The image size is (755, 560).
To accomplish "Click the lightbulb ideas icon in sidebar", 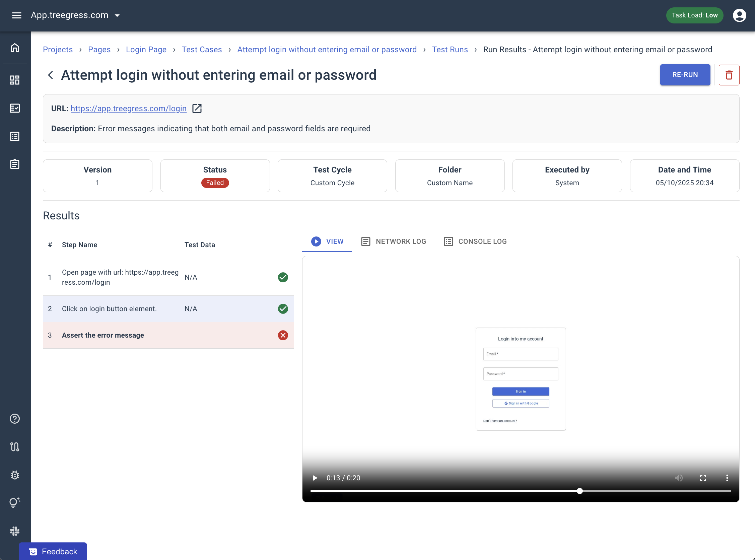I will 15,502.
